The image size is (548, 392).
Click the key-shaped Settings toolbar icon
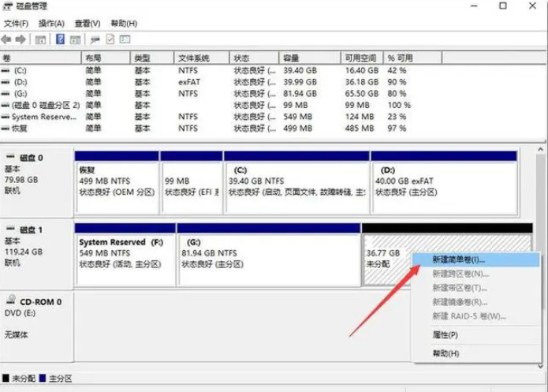point(95,40)
